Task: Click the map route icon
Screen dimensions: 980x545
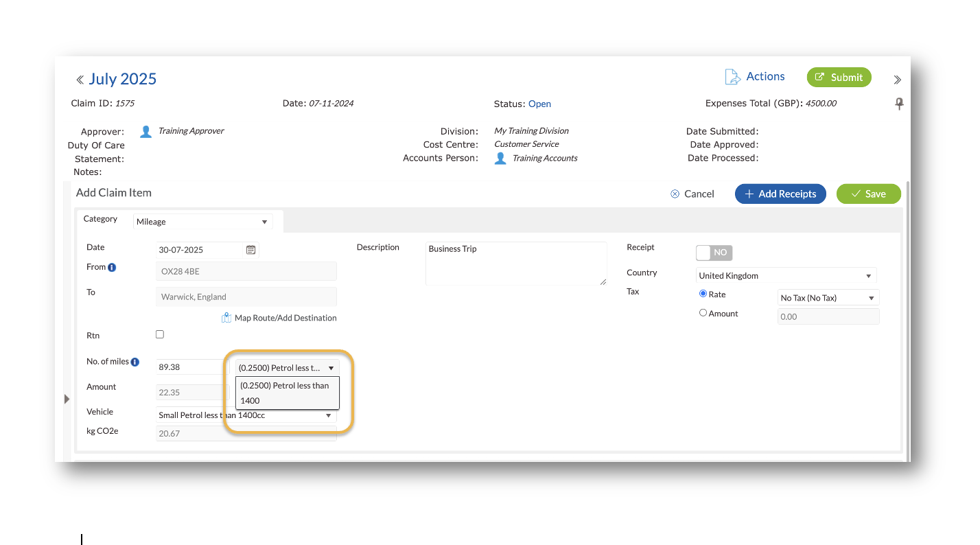Action: point(226,318)
